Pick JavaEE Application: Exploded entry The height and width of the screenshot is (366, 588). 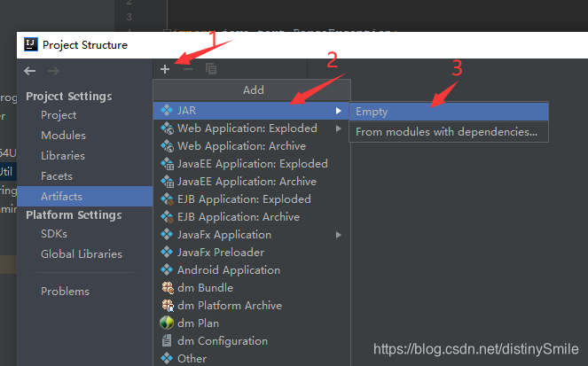251,164
